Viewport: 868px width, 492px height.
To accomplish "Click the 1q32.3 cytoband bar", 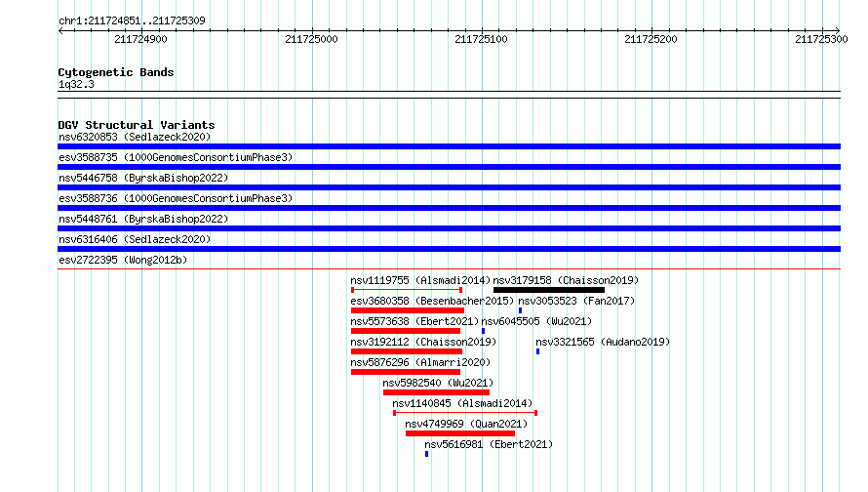I will coord(449,95).
